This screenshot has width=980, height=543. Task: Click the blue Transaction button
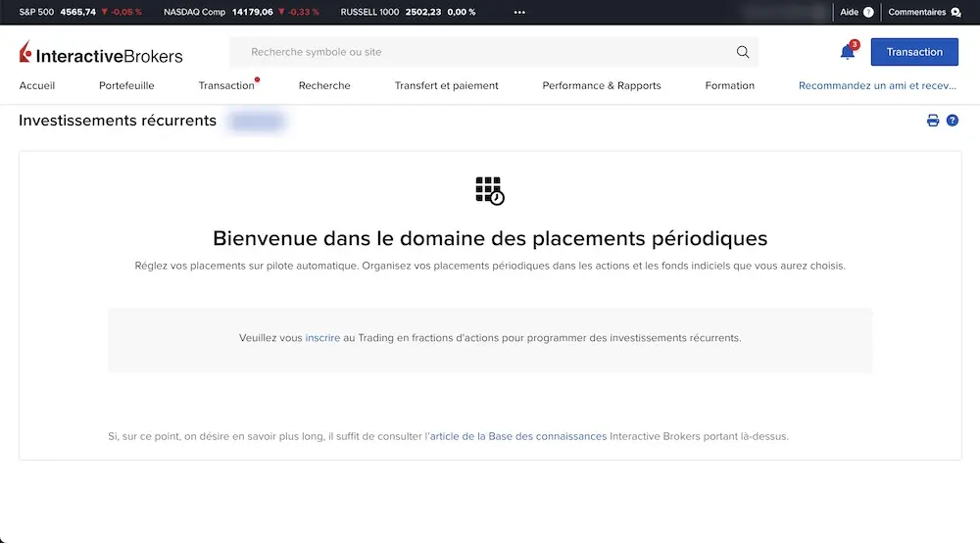tap(914, 52)
